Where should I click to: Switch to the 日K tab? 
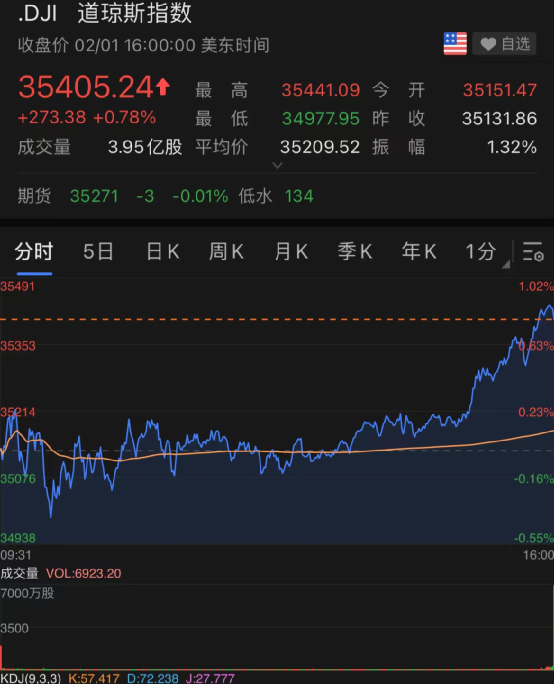[162, 252]
